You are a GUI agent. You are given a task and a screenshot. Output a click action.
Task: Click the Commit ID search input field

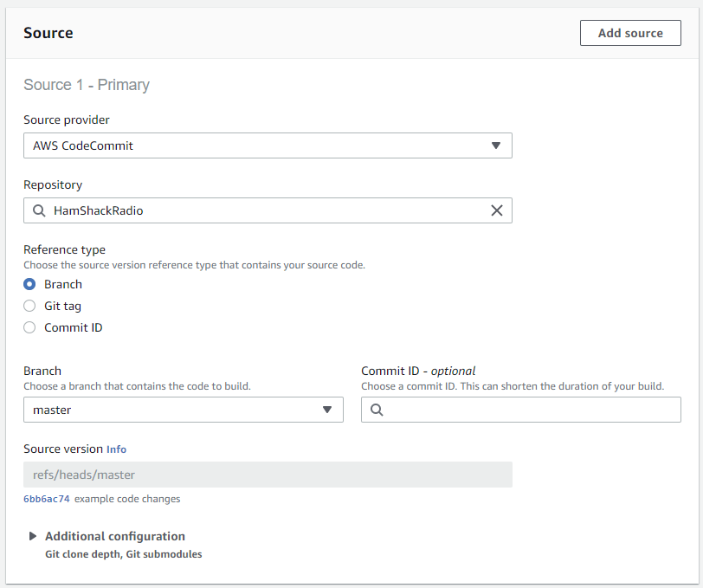(x=521, y=410)
